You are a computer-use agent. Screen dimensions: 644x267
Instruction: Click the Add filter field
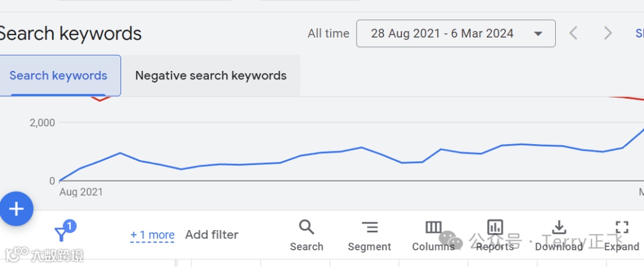212,235
